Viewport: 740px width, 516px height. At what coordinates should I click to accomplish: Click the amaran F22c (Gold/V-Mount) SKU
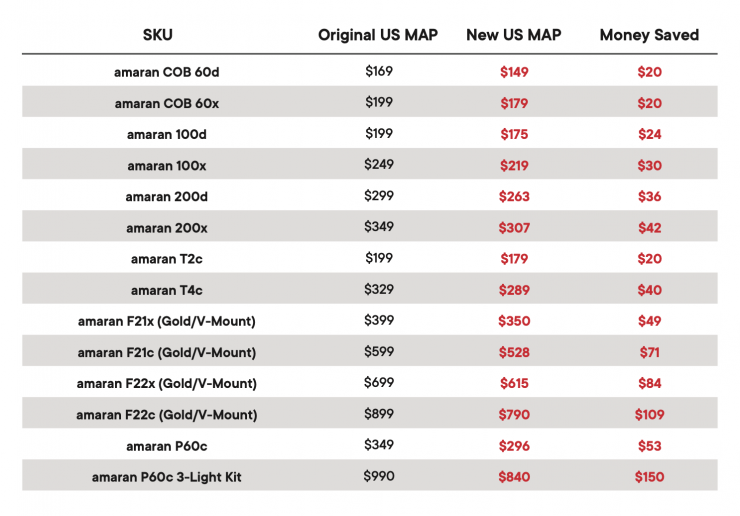coord(167,415)
